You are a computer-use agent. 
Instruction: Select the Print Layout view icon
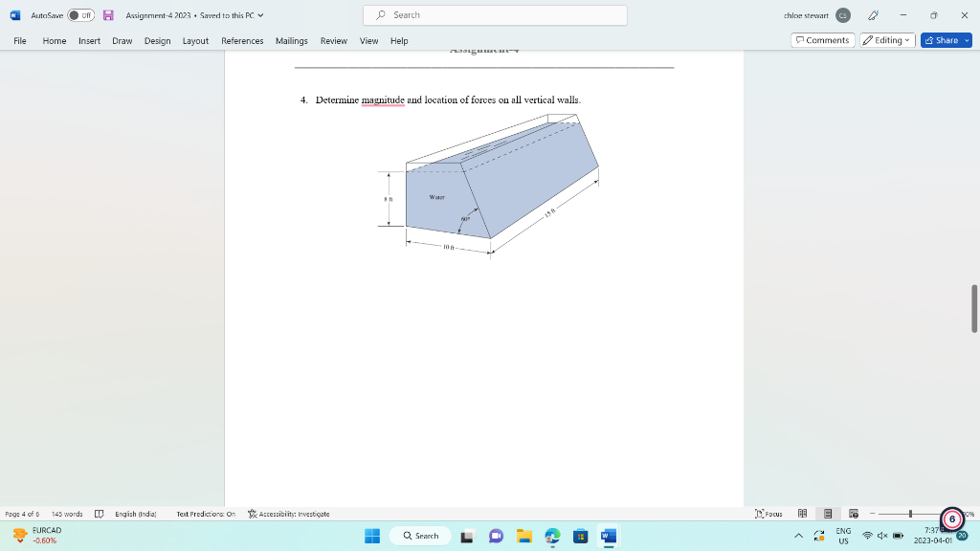(x=829, y=514)
